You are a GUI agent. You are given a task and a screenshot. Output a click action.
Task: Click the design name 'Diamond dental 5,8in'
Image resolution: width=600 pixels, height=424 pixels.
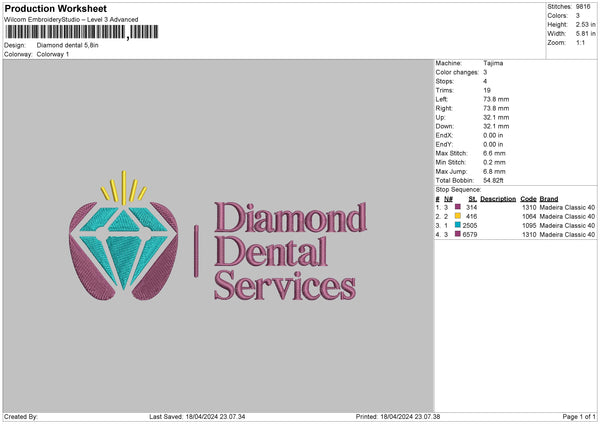[x=67, y=45]
